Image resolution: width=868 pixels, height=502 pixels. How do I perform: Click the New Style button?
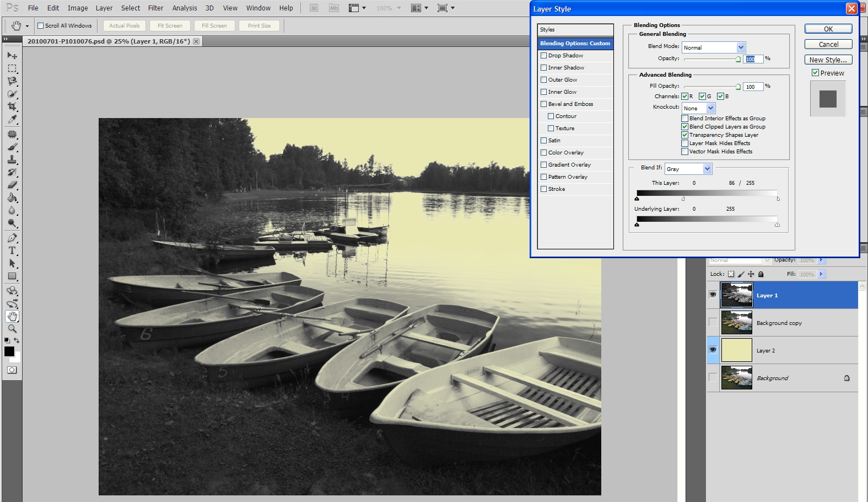point(828,60)
